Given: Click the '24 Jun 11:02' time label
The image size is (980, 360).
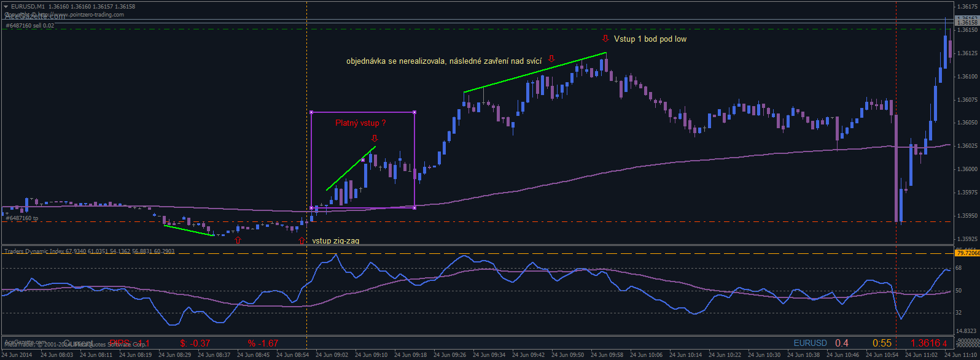Looking at the screenshot, I should (x=922, y=355).
